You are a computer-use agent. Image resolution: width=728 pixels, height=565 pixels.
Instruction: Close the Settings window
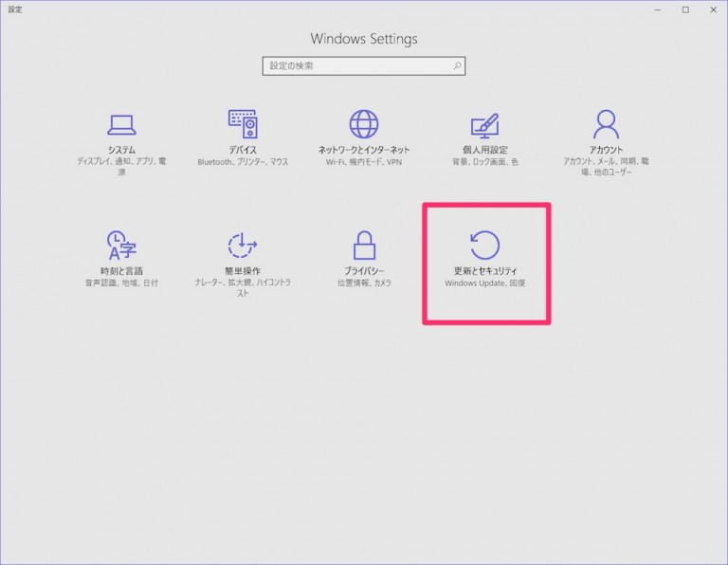tap(712, 9)
